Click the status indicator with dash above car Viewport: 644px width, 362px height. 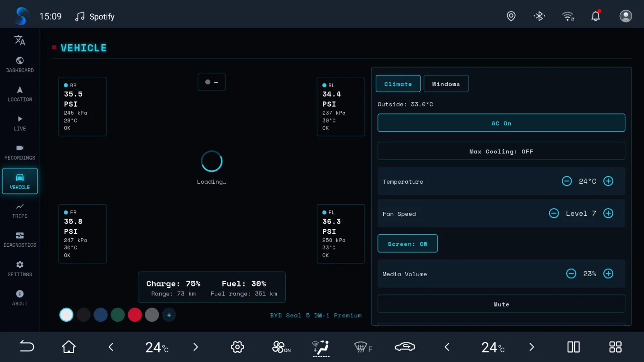tap(212, 82)
